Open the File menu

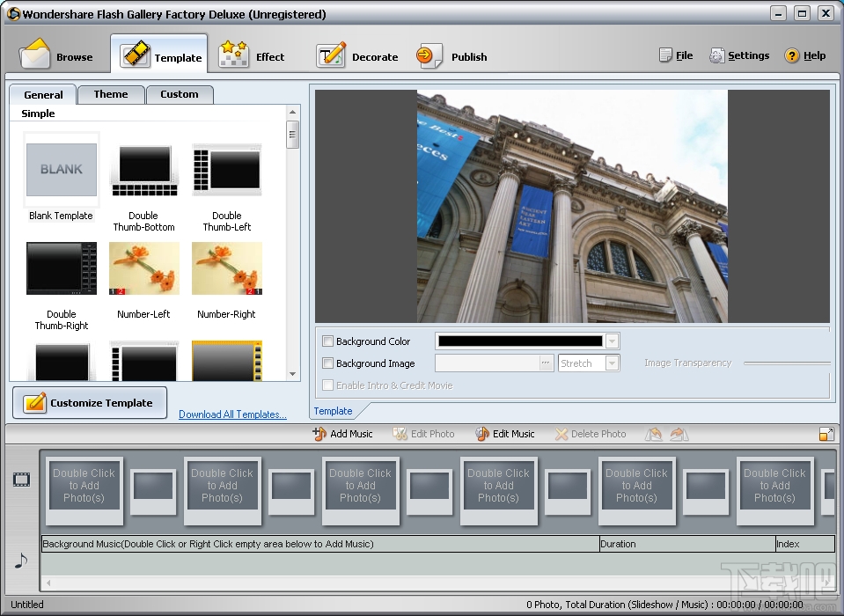(676, 55)
